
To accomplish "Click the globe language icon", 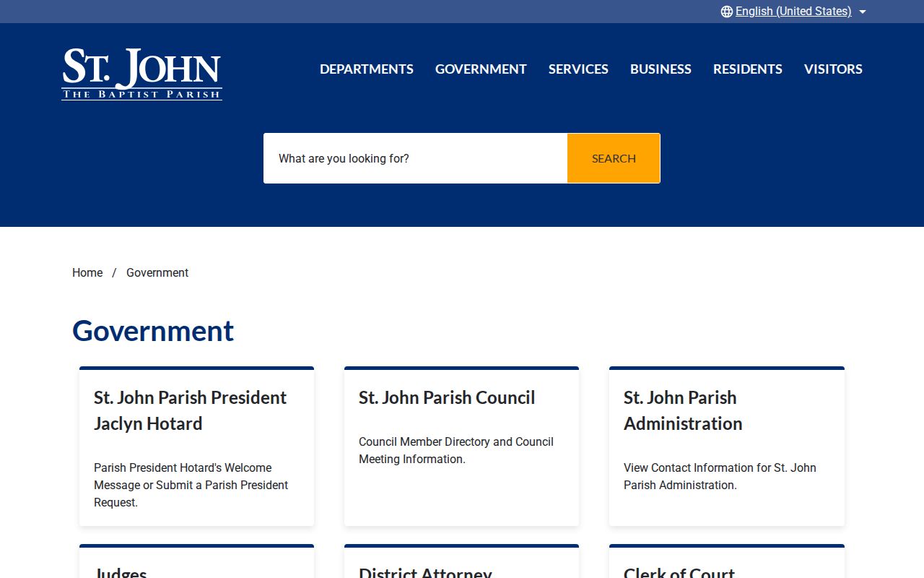I will coord(727,12).
